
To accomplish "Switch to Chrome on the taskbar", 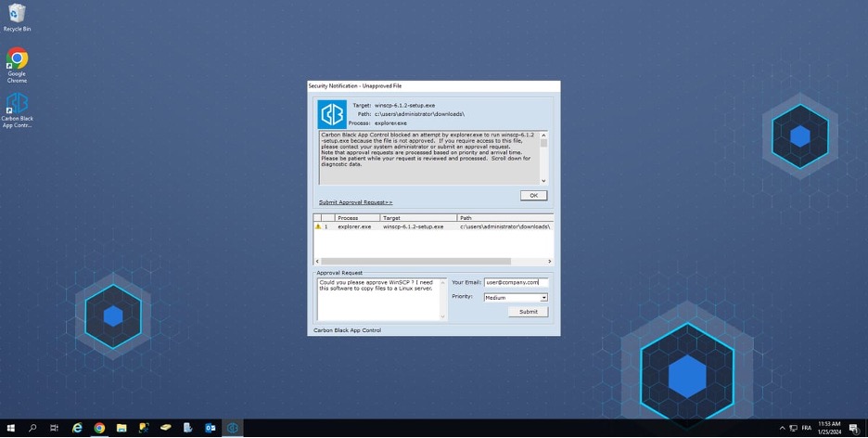I will pyautogui.click(x=99, y=428).
